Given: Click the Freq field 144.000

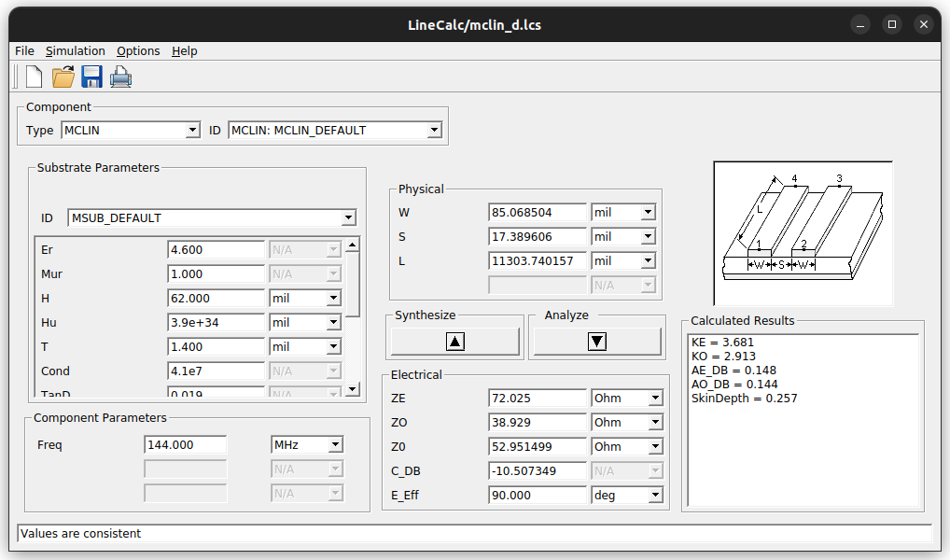Looking at the screenshot, I should (x=186, y=445).
